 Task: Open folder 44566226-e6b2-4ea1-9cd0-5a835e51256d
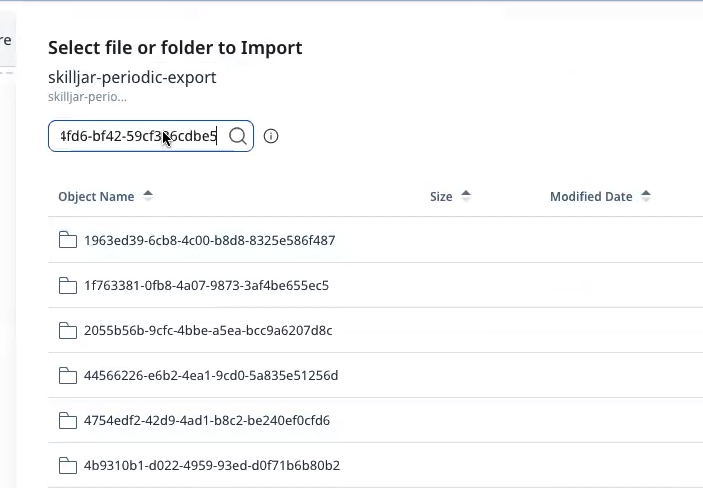click(x=211, y=375)
